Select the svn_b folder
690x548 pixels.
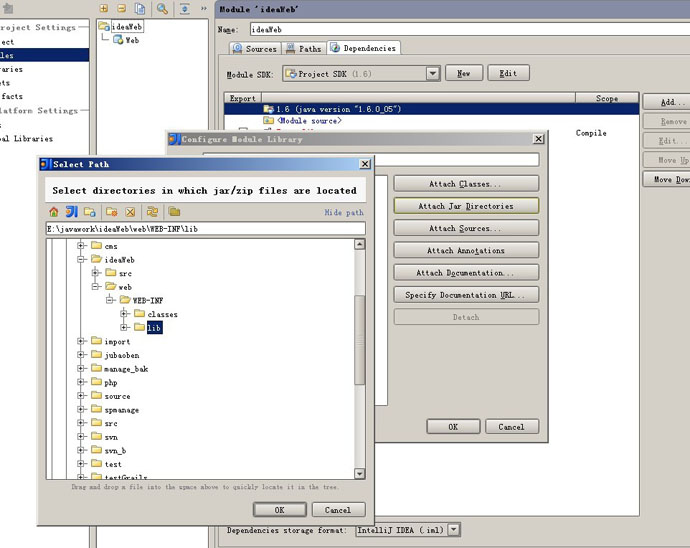(115, 451)
